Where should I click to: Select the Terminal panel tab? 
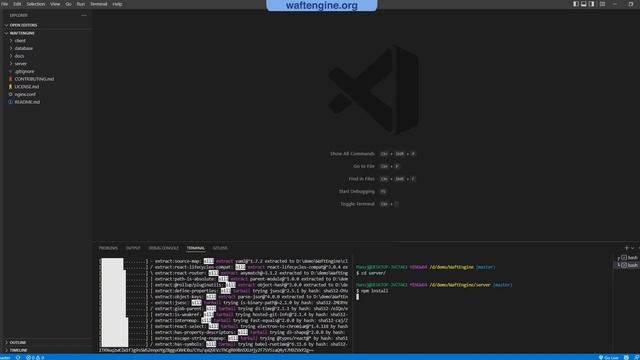[196, 248]
